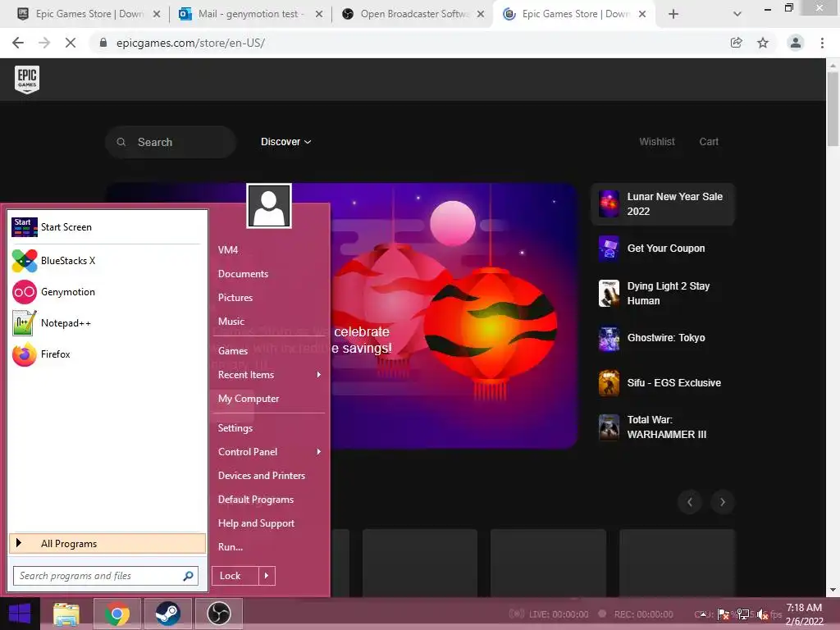Switch to the first Epic Games Store tab
Image resolution: width=840 pixels, height=630 pixels.
coord(89,15)
